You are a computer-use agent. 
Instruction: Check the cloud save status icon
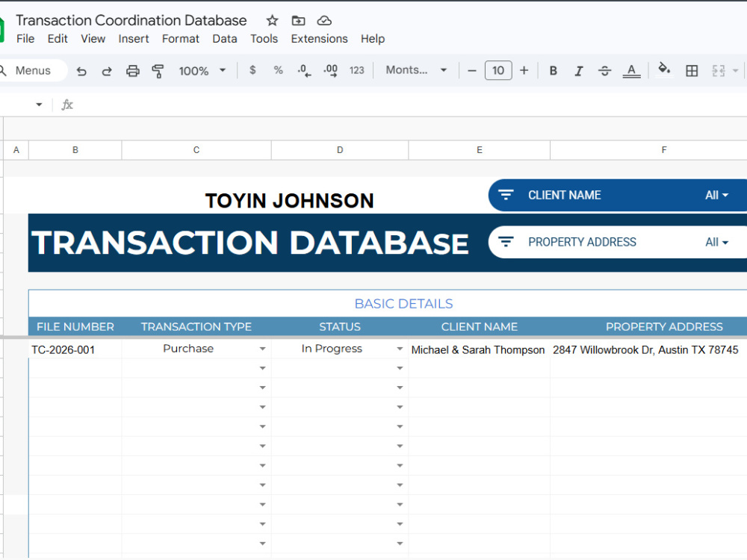click(x=324, y=20)
